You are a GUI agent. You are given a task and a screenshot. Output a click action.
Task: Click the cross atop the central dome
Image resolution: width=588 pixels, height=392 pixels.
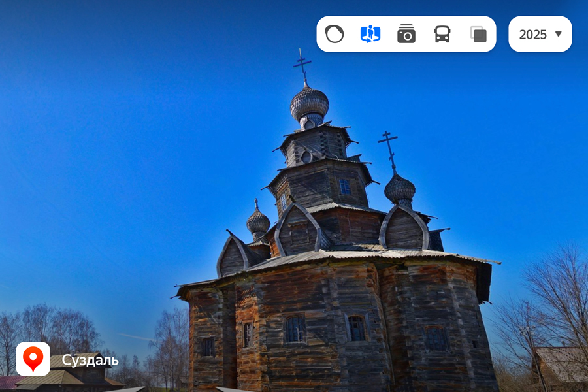point(302,65)
